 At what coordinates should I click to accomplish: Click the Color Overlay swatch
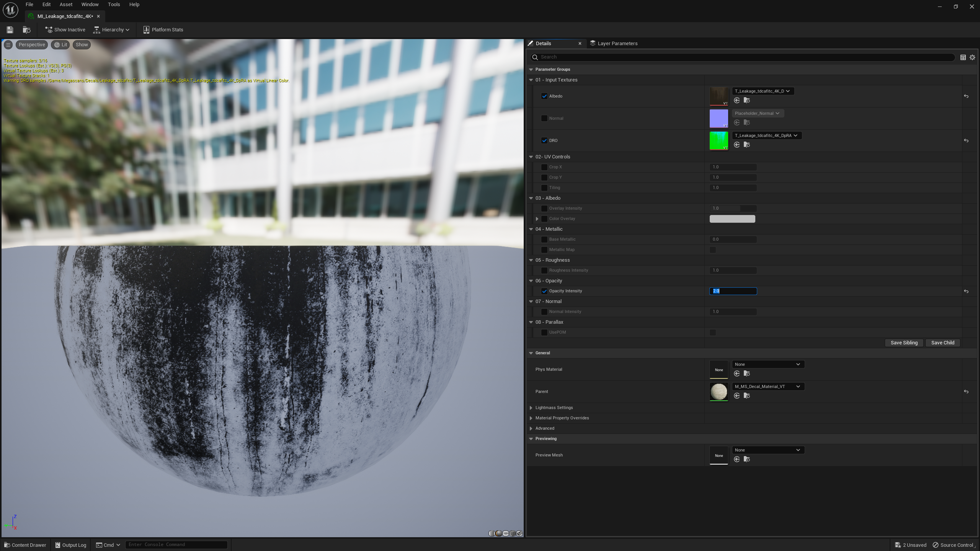coord(732,219)
